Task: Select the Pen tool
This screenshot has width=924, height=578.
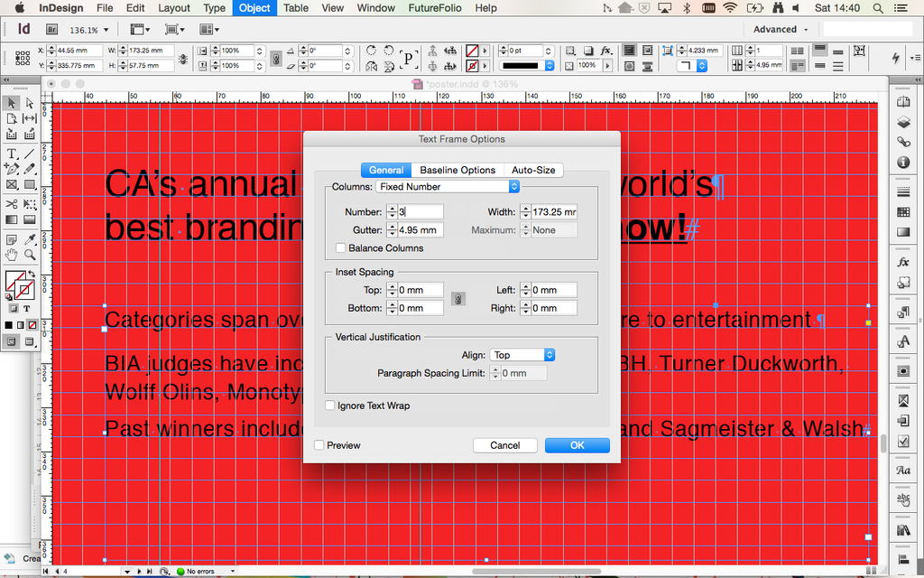Action: pyautogui.click(x=13, y=169)
